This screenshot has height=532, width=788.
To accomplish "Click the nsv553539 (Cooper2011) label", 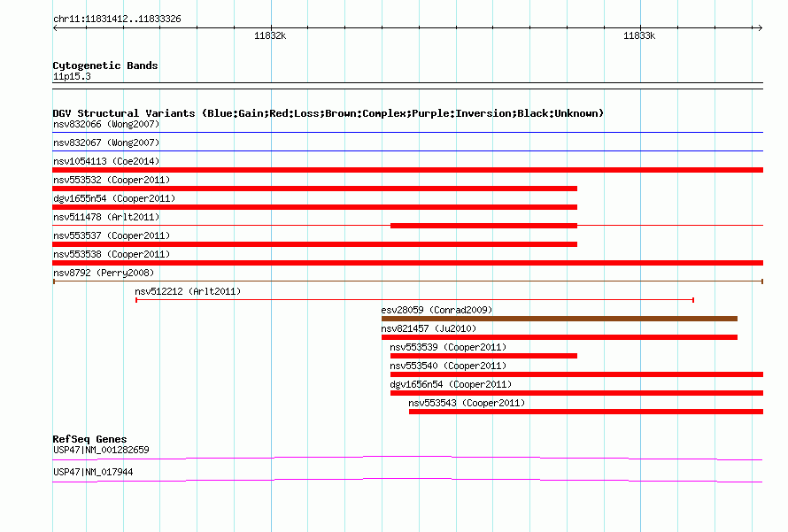I will pos(448,347).
